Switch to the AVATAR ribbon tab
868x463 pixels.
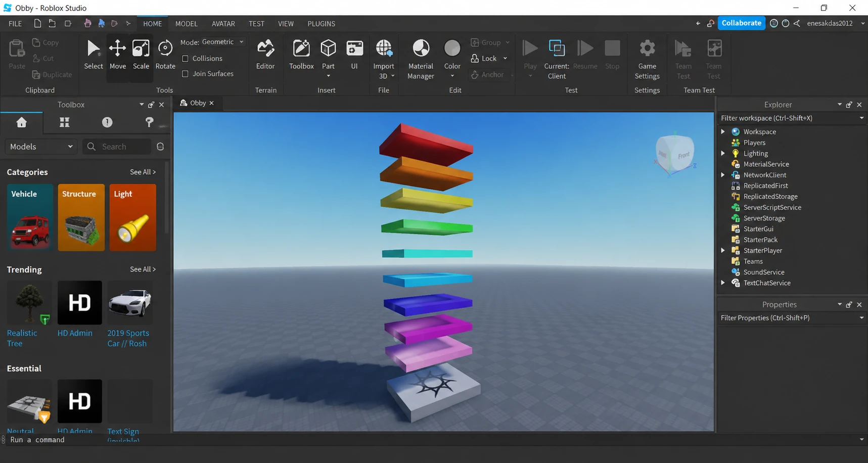click(x=223, y=24)
